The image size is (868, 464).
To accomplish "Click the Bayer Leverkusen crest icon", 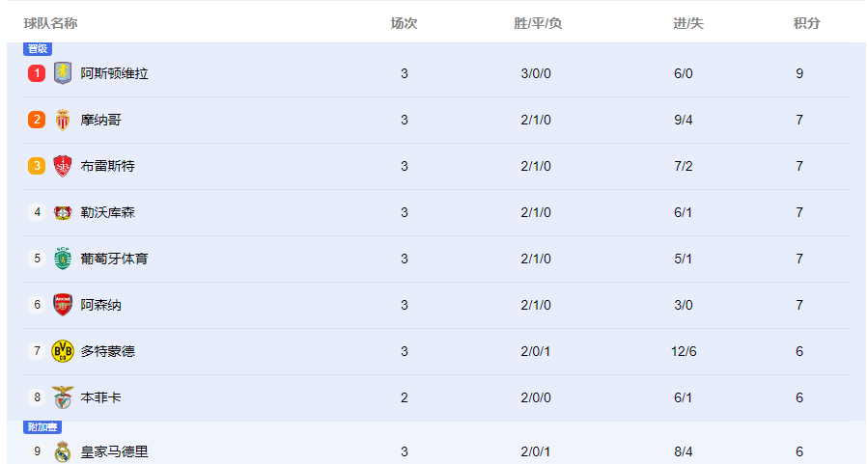I will [63, 212].
